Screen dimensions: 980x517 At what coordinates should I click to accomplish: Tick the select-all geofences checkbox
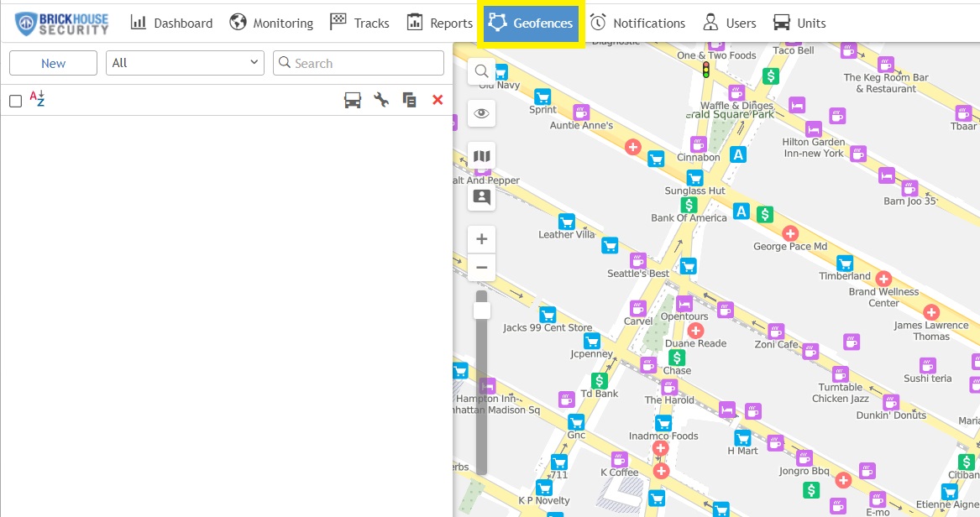16,101
